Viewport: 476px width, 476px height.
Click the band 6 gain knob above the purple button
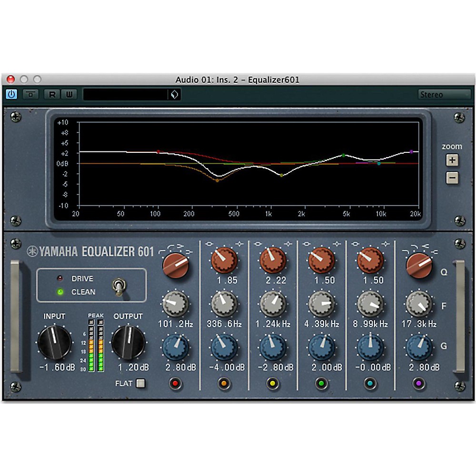(419, 347)
